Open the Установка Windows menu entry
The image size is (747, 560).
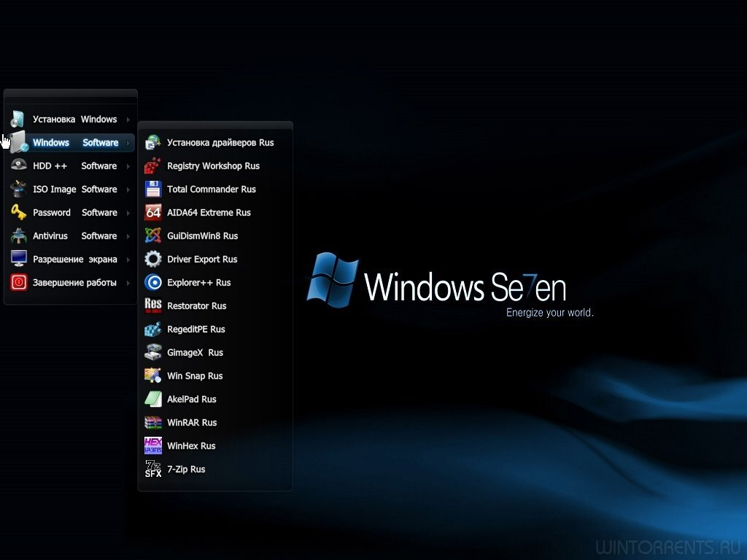pos(71,119)
